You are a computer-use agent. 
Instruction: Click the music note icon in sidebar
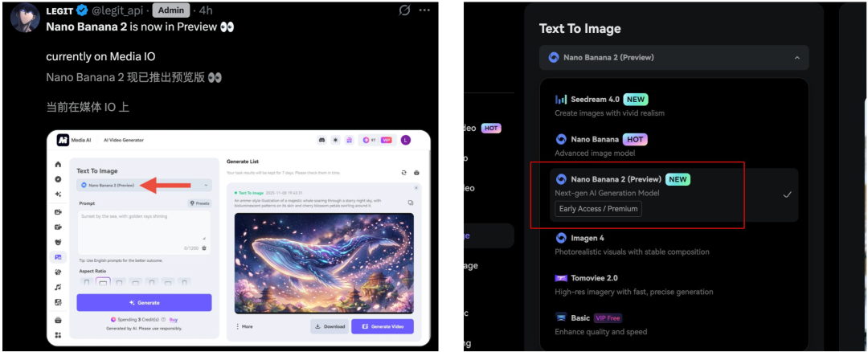[58, 287]
